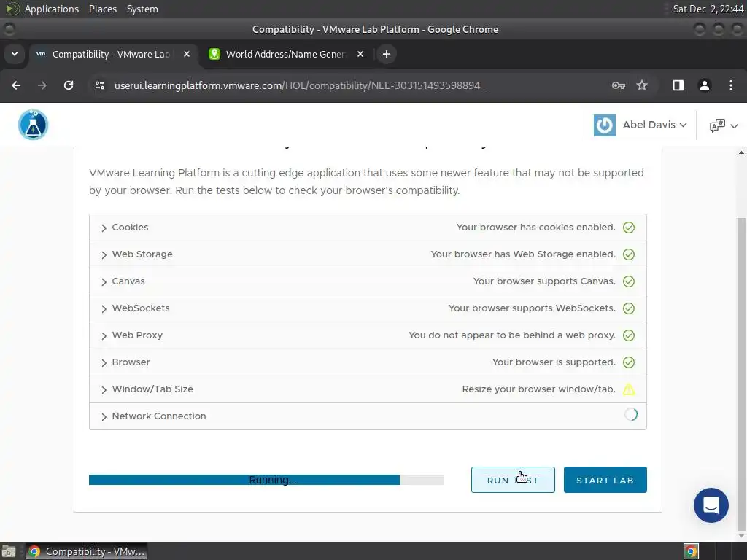The height and width of the screenshot is (560, 747).
Task: Open the System menu
Action: pyautogui.click(x=142, y=9)
